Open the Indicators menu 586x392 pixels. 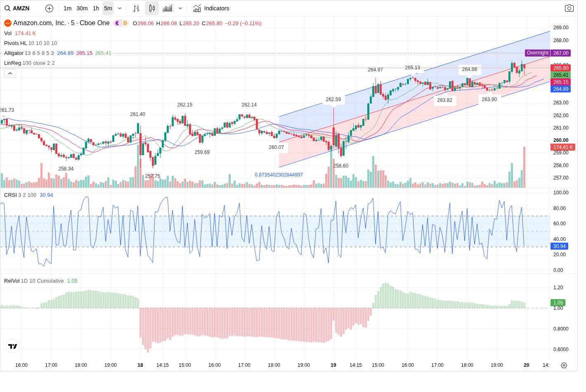[211, 8]
